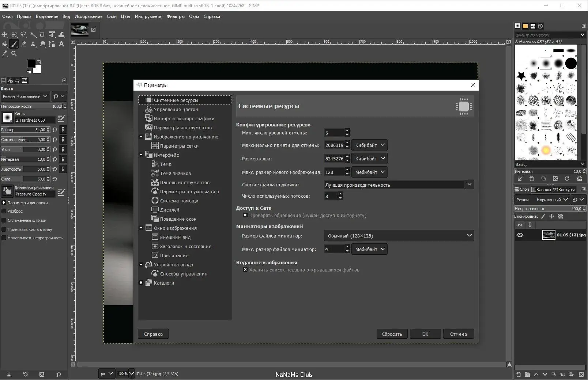Open the brush editor next to Hardness 050
588x380 pixels.
[x=61, y=119]
